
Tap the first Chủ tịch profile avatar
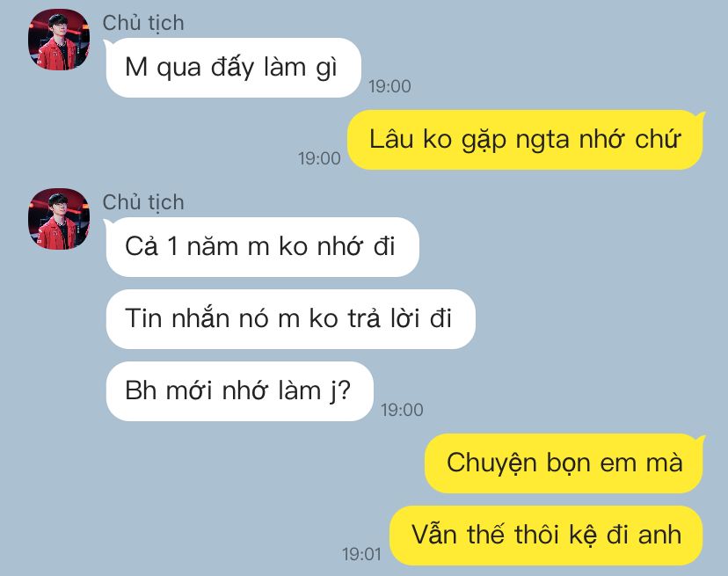point(59,40)
